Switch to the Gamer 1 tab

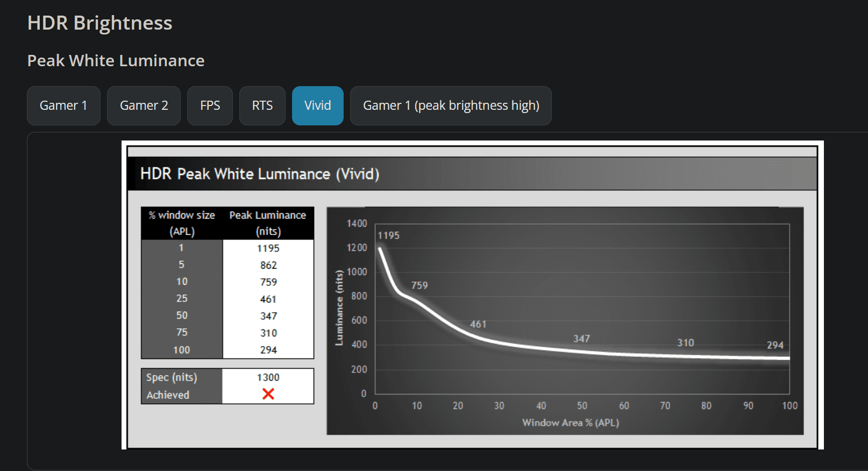click(x=63, y=106)
